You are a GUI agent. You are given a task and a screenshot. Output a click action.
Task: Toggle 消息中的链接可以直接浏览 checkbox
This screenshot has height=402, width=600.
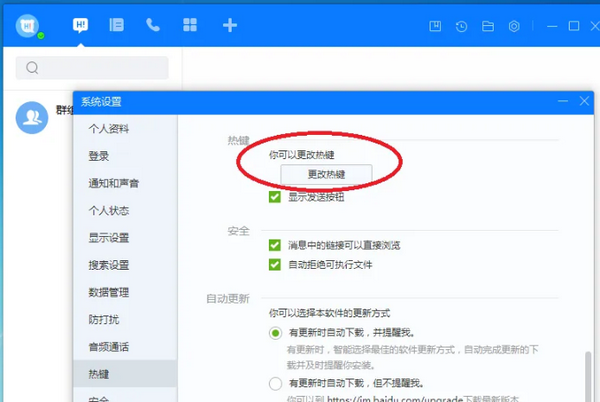pyautogui.click(x=275, y=245)
